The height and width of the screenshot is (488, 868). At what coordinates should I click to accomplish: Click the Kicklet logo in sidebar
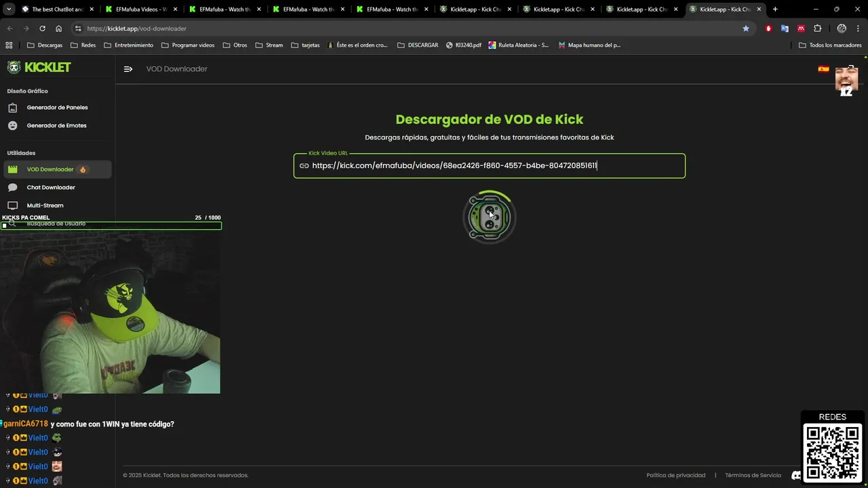point(39,67)
